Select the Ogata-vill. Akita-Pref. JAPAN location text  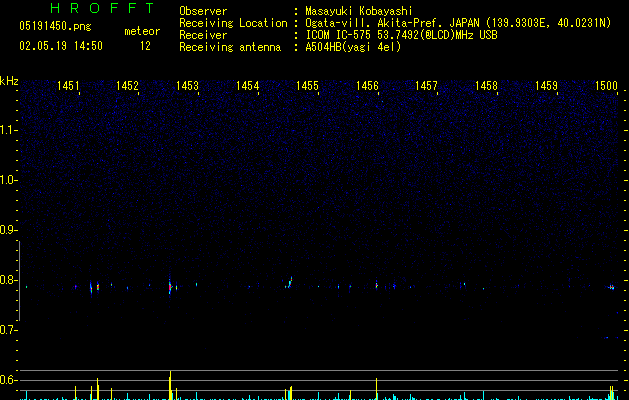pyautogui.click(x=458, y=23)
